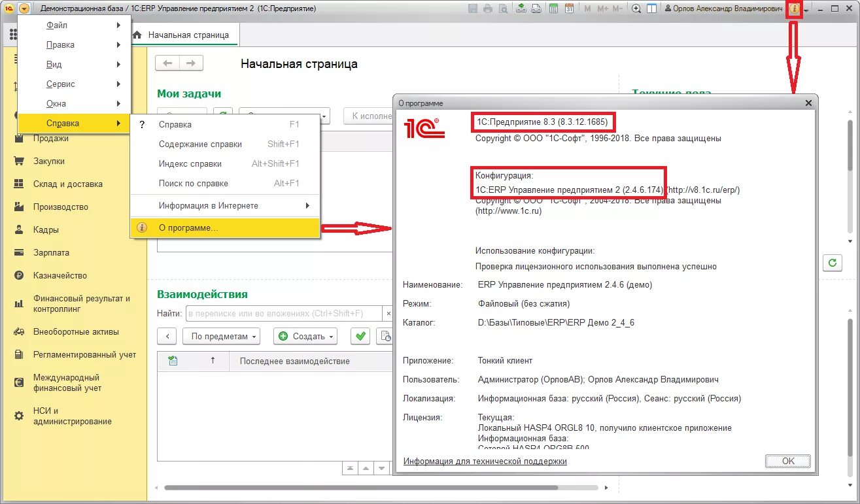The width and height of the screenshot is (860, 504).
Task: Jump to first row with list navigation button
Action: click(350, 469)
